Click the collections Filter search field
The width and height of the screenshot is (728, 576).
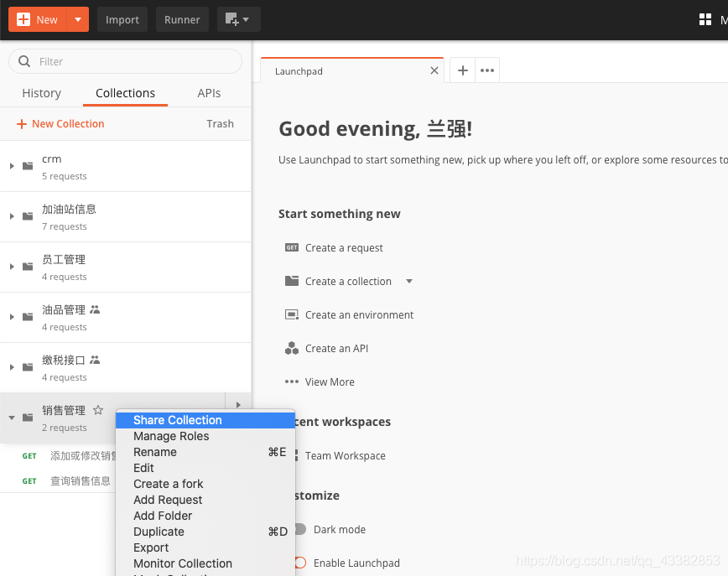click(x=125, y=61)
